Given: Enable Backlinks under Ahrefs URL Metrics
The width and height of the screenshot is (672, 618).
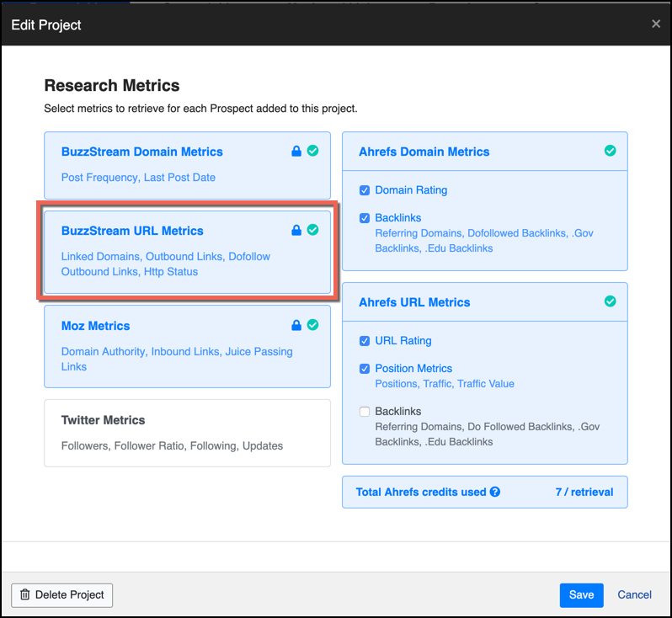Looking at the screenshot, I should point(365,412).
